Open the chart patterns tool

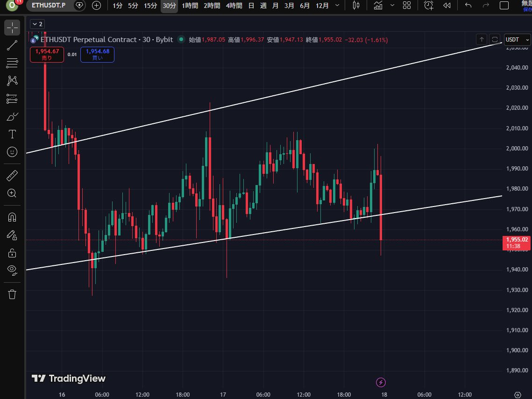coord(12,81)
